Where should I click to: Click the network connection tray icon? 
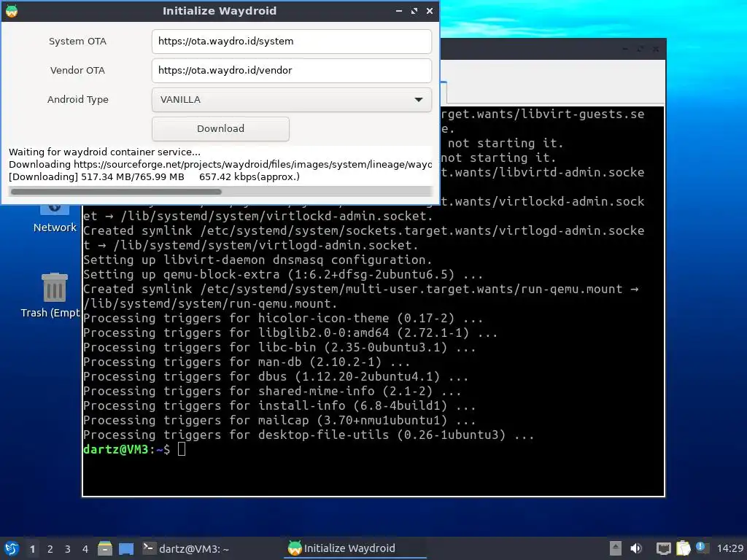click(663, 548)
